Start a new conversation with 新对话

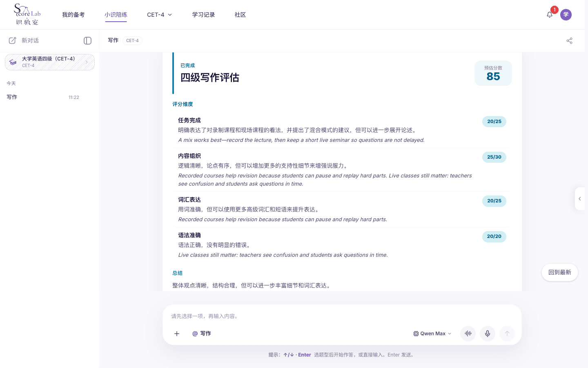(x=24, y=40)
